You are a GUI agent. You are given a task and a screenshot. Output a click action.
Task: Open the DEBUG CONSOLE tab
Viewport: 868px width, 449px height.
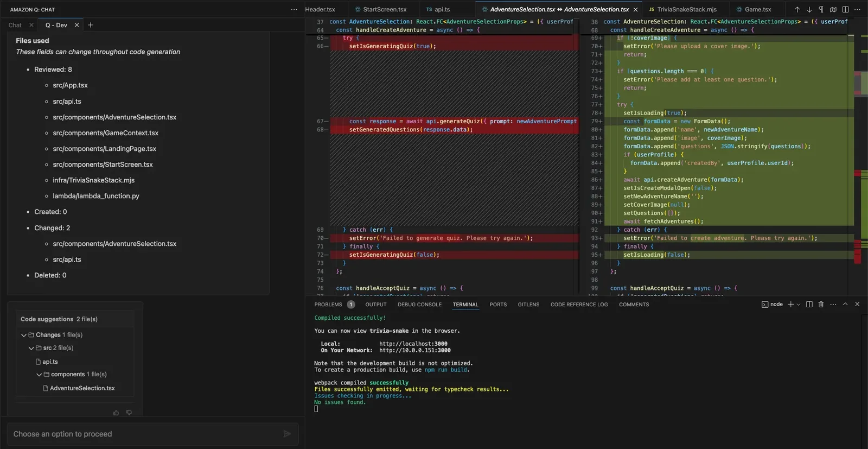tap(419, 305)
